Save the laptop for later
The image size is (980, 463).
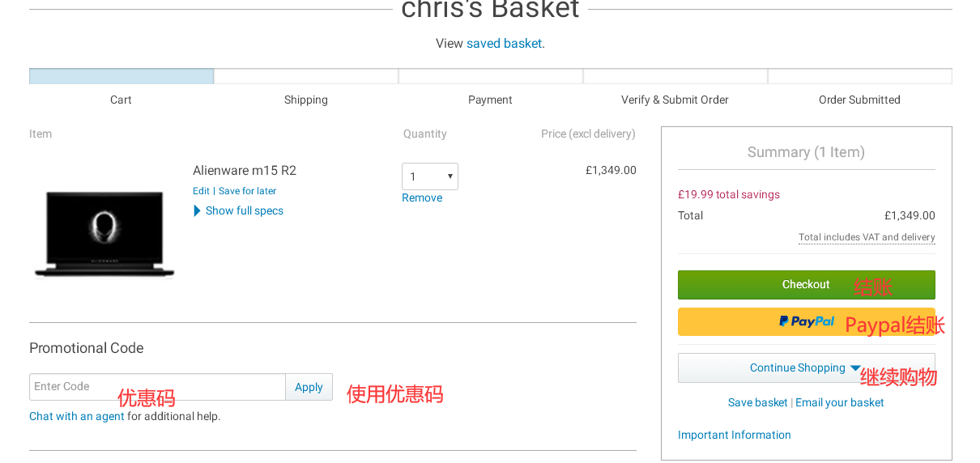pyautogui.click(x=247, y=191)
